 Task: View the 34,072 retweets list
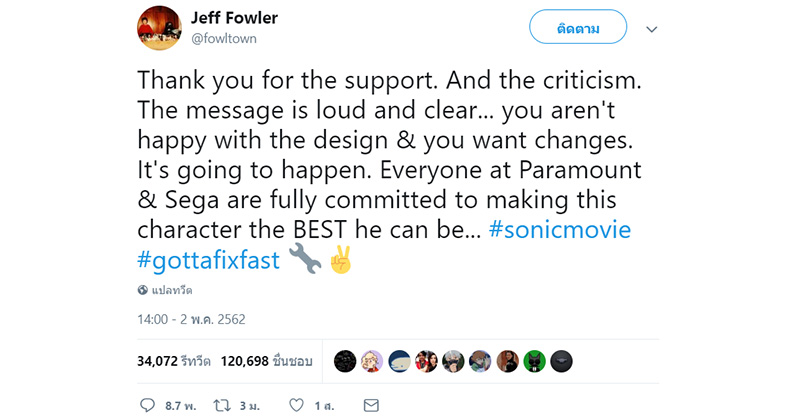[x=173, y=361]
